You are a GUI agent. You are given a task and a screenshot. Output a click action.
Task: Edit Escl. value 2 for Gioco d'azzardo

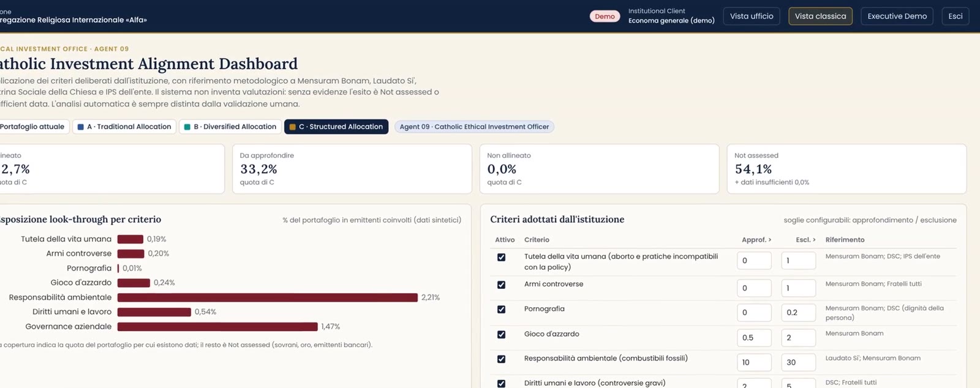click(x=798, y=337)
